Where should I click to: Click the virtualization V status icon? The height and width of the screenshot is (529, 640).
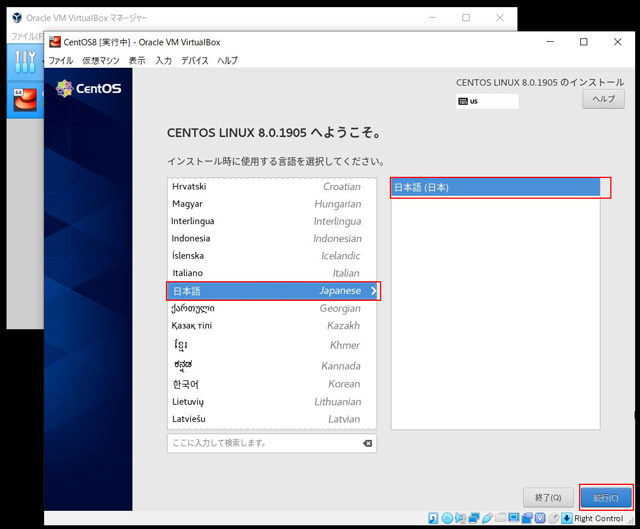coord(540,518)
